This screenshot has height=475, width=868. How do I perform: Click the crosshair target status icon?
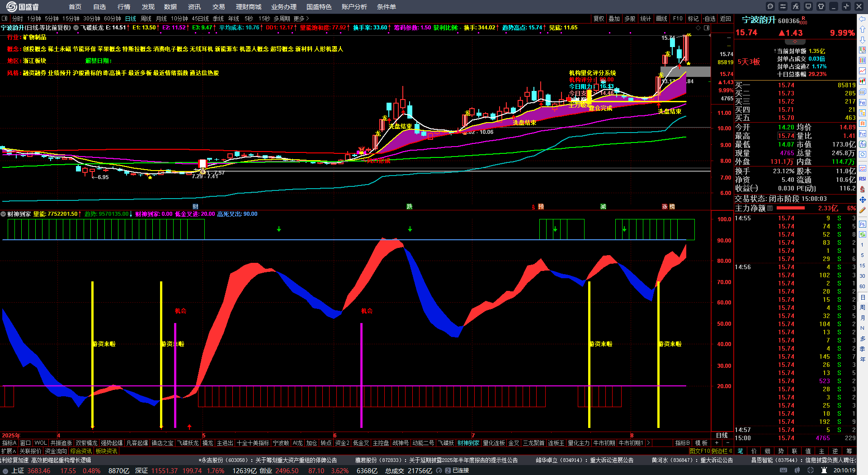pyautogui.click(x=811, y=470)
